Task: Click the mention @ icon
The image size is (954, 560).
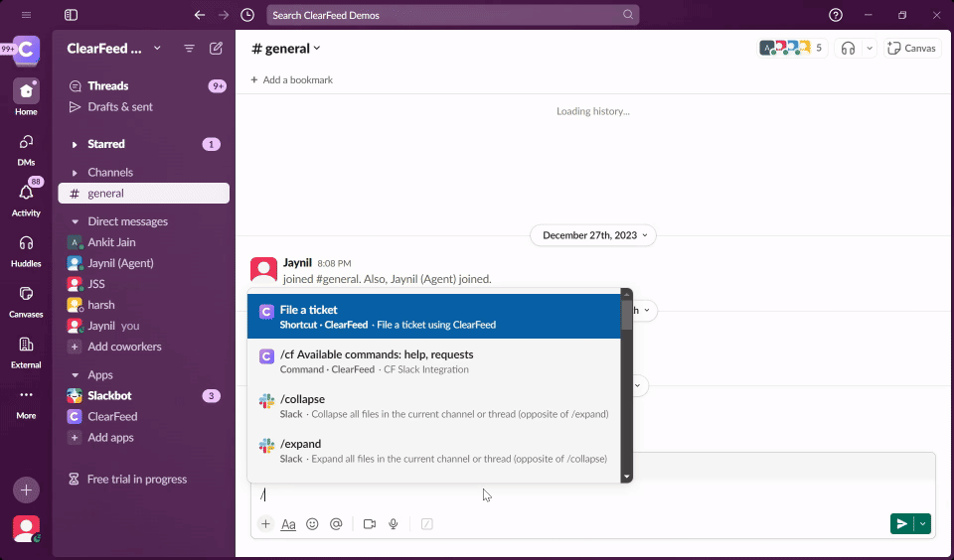Action: pos(336,524)
